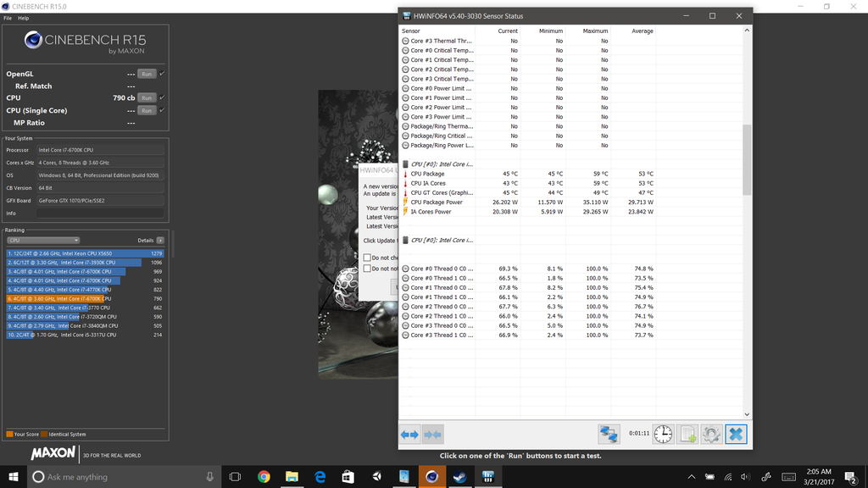Click the Minimum column header
Viewport: 868px width, 488px height.
[551, 31]
